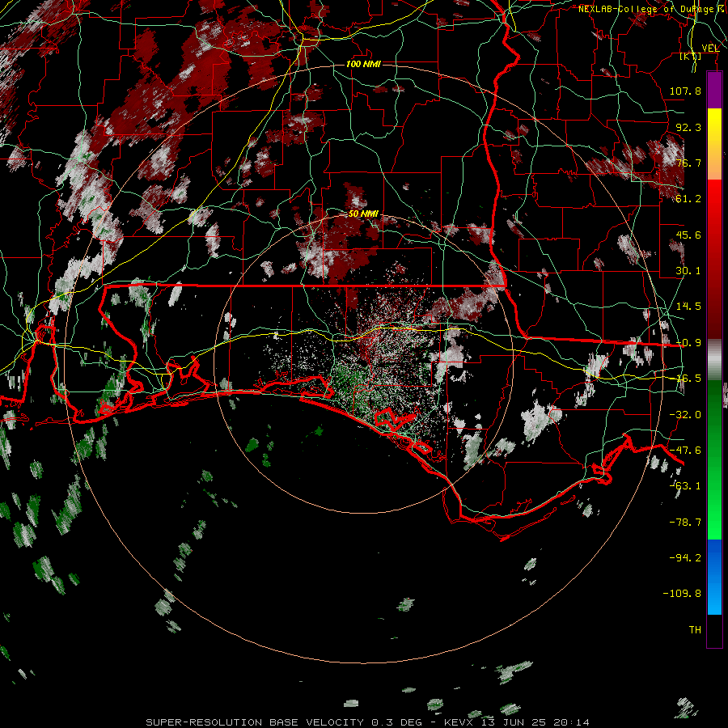Click the KT units label
The image size is (728, 728).
691,56
